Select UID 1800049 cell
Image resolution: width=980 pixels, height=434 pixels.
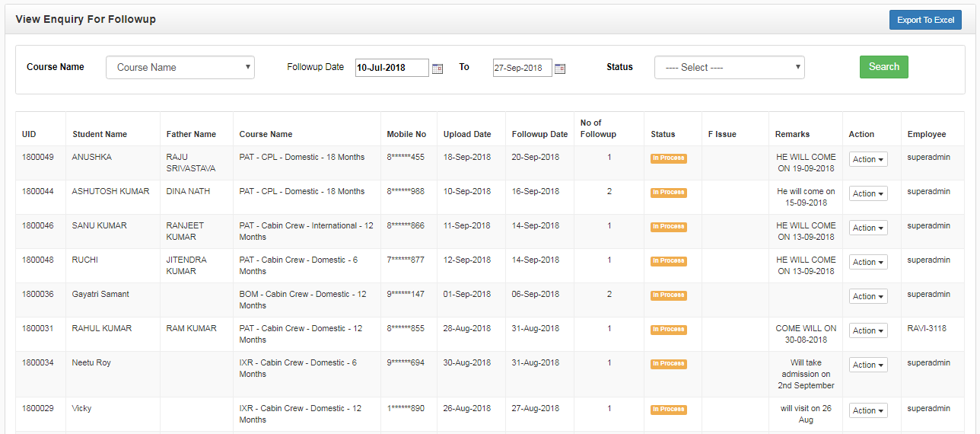click(38, 157)
